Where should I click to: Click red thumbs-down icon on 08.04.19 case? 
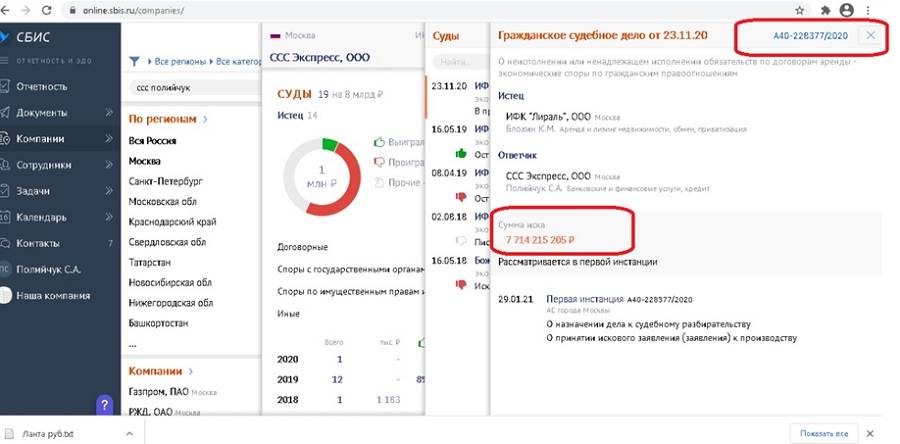[x=460, y=197]
